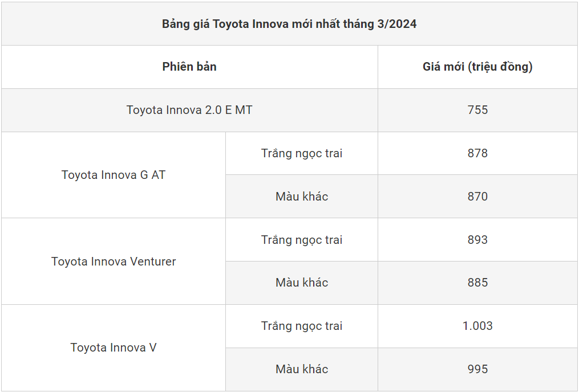Click 'Màu khác' in Innova Venturer row
The width and height of the screenshot is (579, 392).
point(302,283)
